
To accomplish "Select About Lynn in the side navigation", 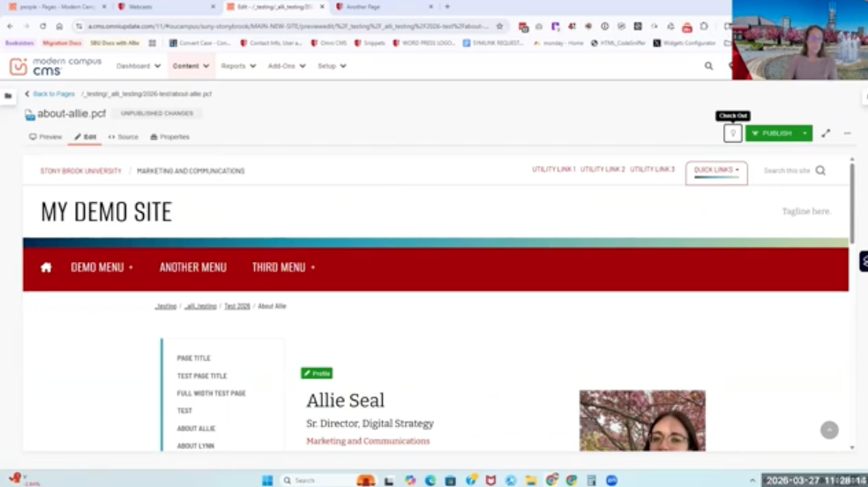I will [196, 446].
